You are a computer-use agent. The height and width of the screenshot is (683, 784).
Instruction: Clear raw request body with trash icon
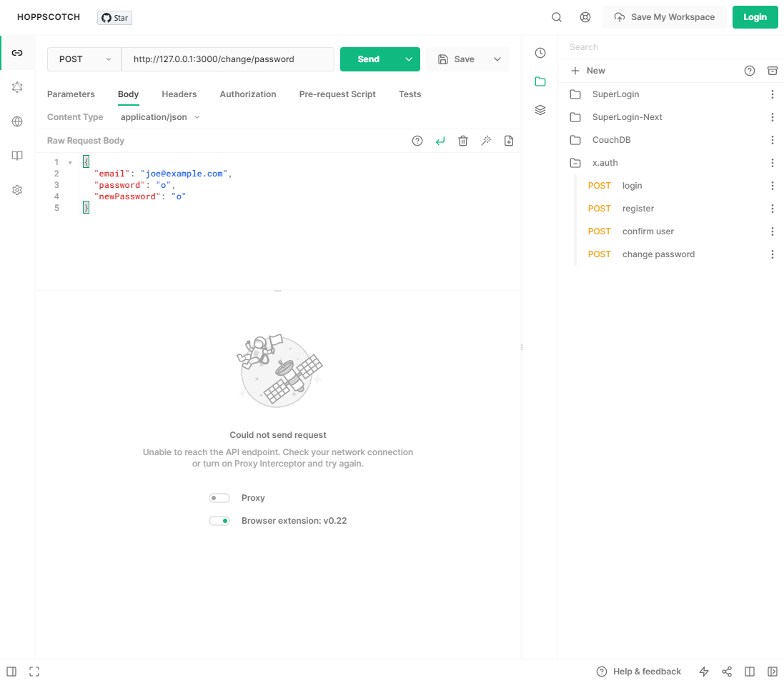click(x=463, y=141)
